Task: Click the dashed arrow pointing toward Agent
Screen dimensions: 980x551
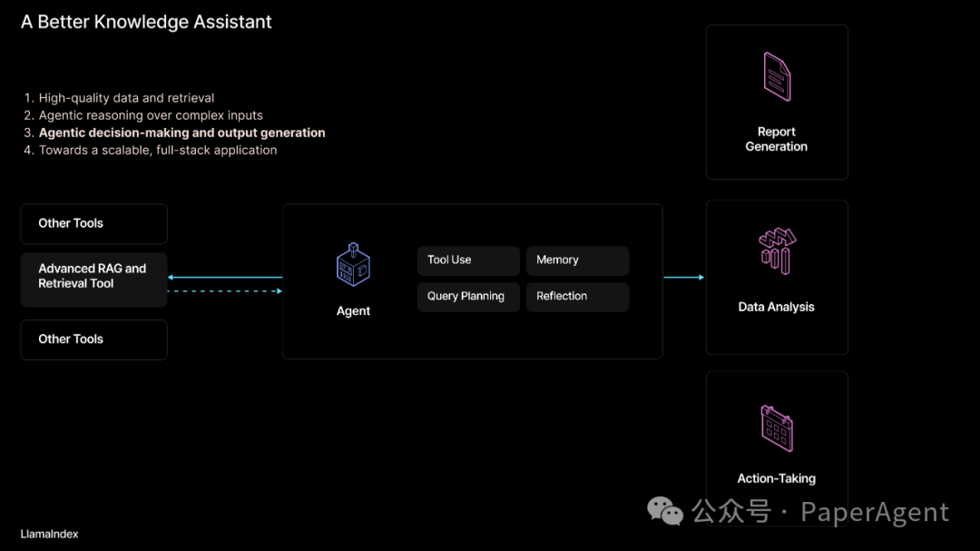Action: 225,291
